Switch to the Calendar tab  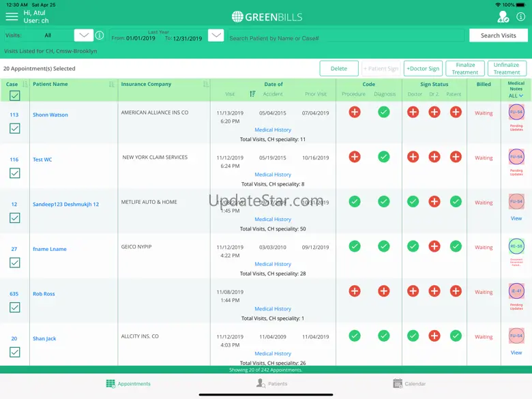click(x=409, y=384)
